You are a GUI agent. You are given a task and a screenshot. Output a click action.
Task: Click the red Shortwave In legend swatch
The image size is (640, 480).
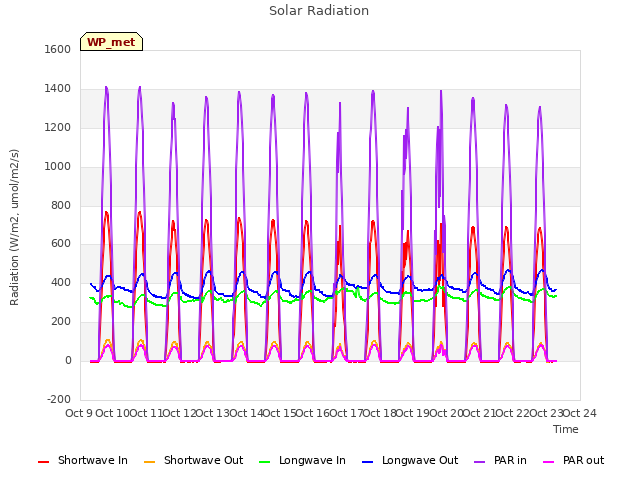(x=43, y=462)
